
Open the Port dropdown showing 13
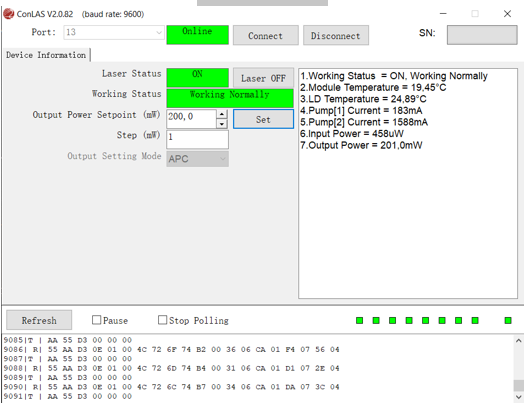click(x=114, y=32)
